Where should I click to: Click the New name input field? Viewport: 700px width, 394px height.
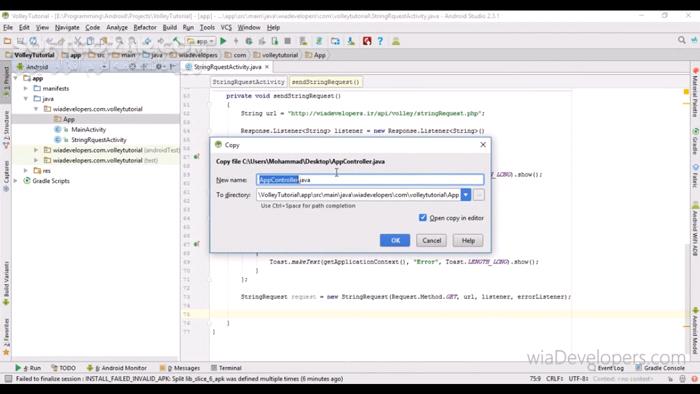pyautogui.click(x=370, y=180)
